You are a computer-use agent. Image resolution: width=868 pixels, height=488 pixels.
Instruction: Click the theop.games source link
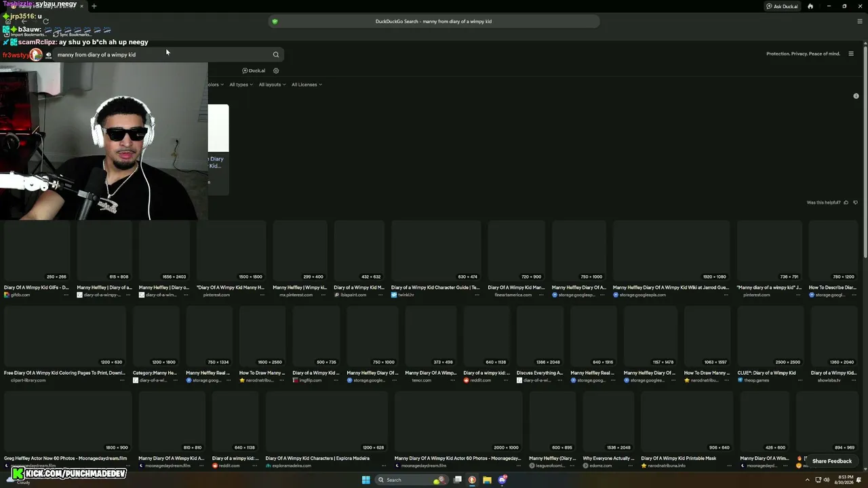[x=757, y=380]
